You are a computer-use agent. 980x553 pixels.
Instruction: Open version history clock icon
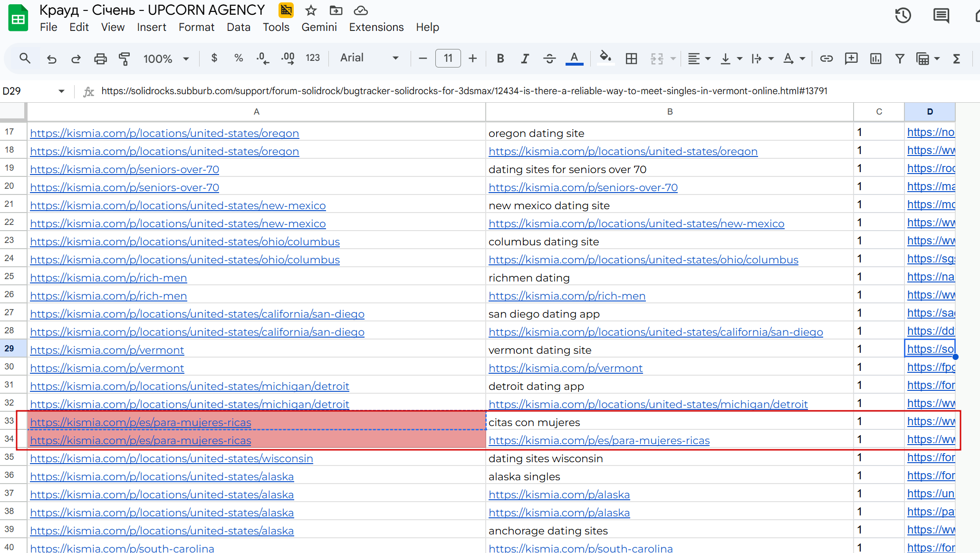[x=903, y=16]
